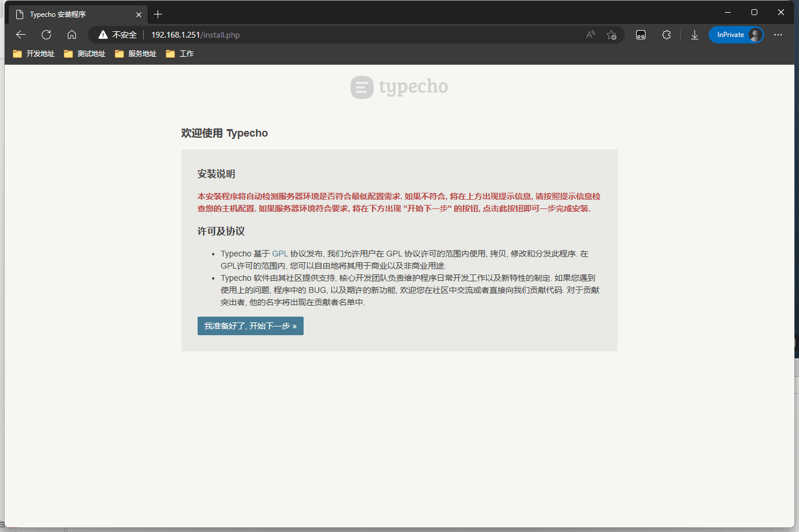Image resolution: width=799 pixels, height=532 pixels.
Task: Click the red installation notice paragraph
Action: 399,203
